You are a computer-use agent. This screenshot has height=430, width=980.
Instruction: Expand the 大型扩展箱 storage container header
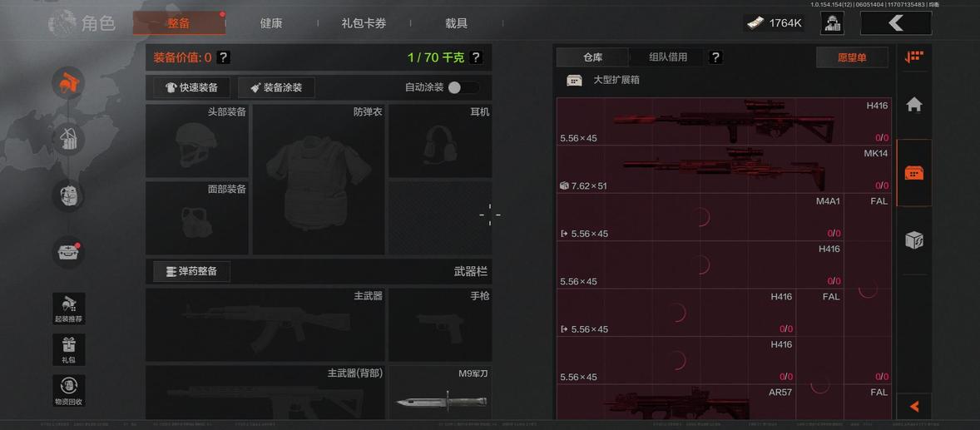[603, 80]
